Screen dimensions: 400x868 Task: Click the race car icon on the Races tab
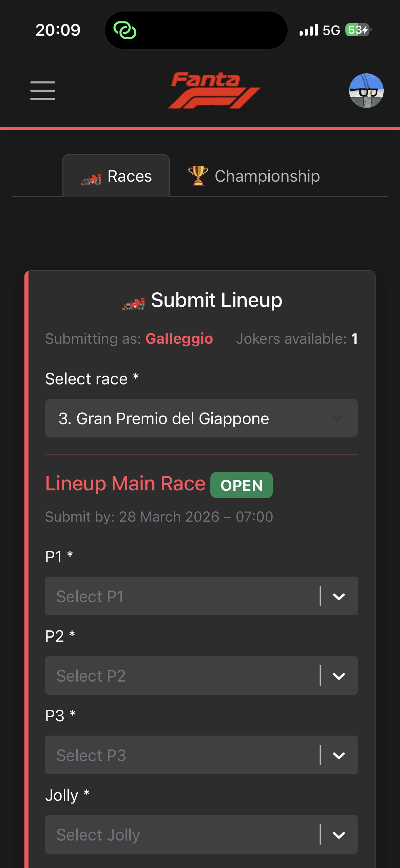(x=92, y=176)
